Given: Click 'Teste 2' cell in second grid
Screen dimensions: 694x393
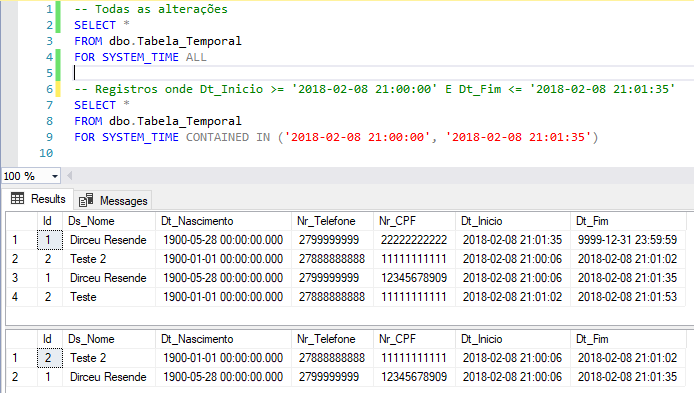Looking at the screenshot, I should (109, 358).
